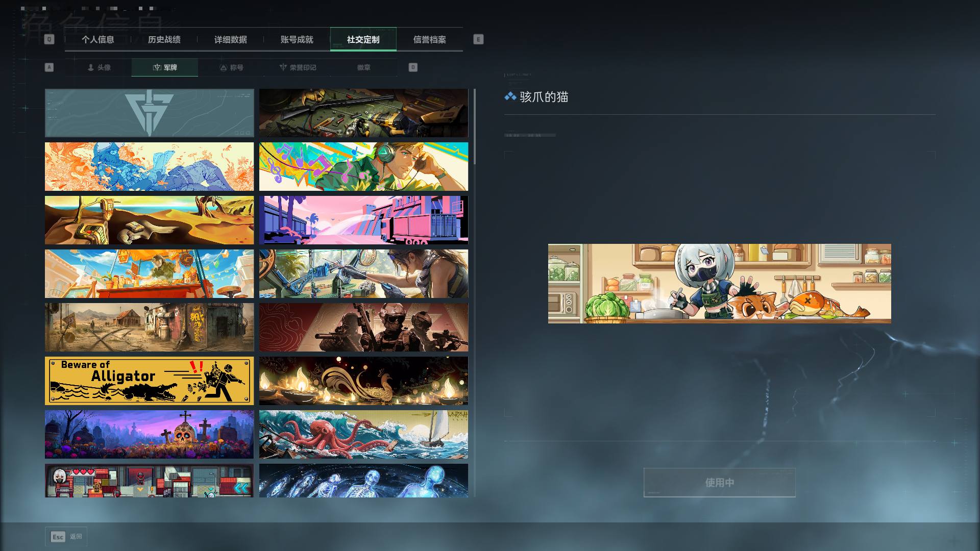The image size is (980, 551).
Task: Pick the pixel art container yard dog tag
Action: pyautogui.click(x=149, y=480)
